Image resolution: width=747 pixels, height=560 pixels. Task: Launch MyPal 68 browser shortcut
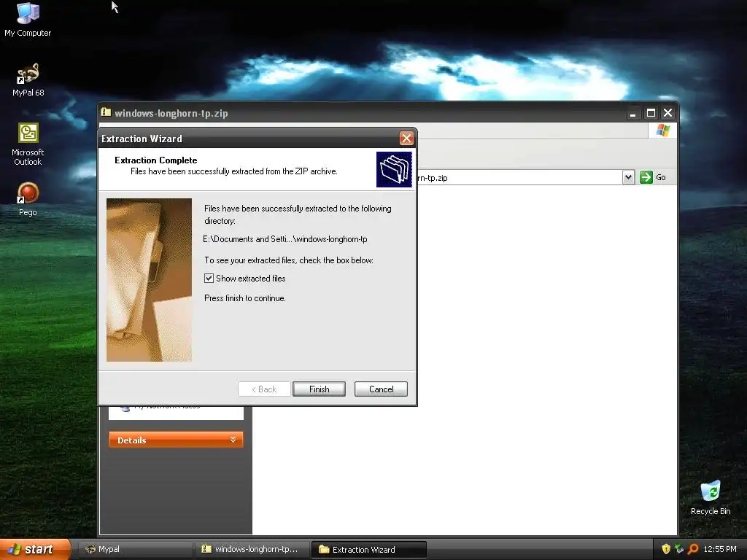(x=28, y=79)
